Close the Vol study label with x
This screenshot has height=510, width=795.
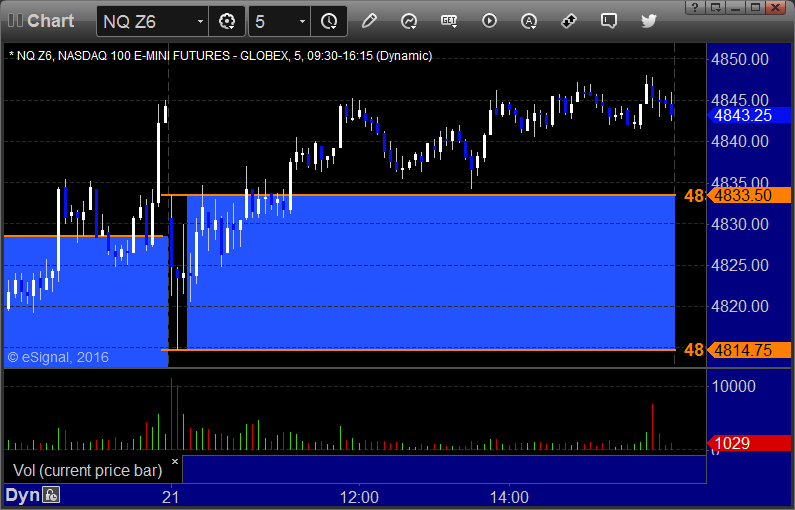tap(175, 461)
